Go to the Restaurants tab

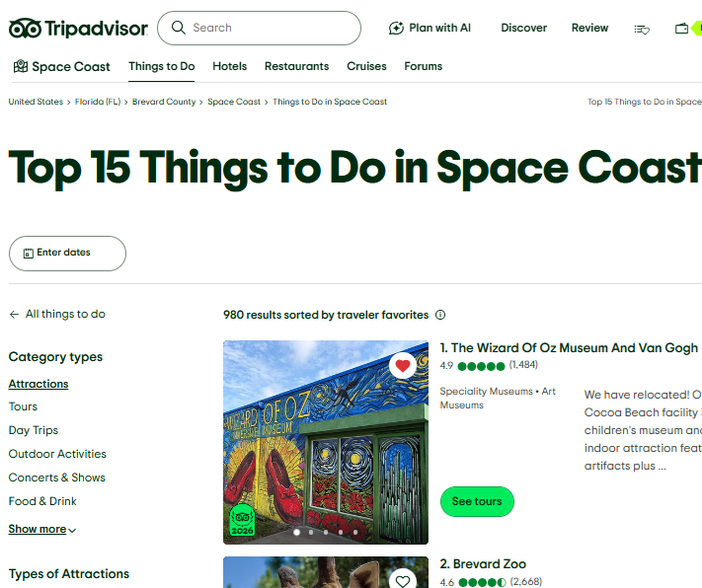[x=297, y=66]
